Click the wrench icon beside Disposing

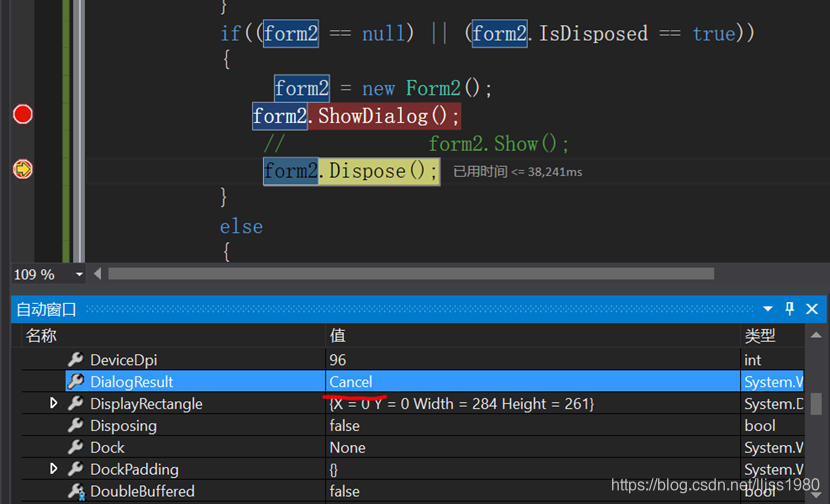76,425
